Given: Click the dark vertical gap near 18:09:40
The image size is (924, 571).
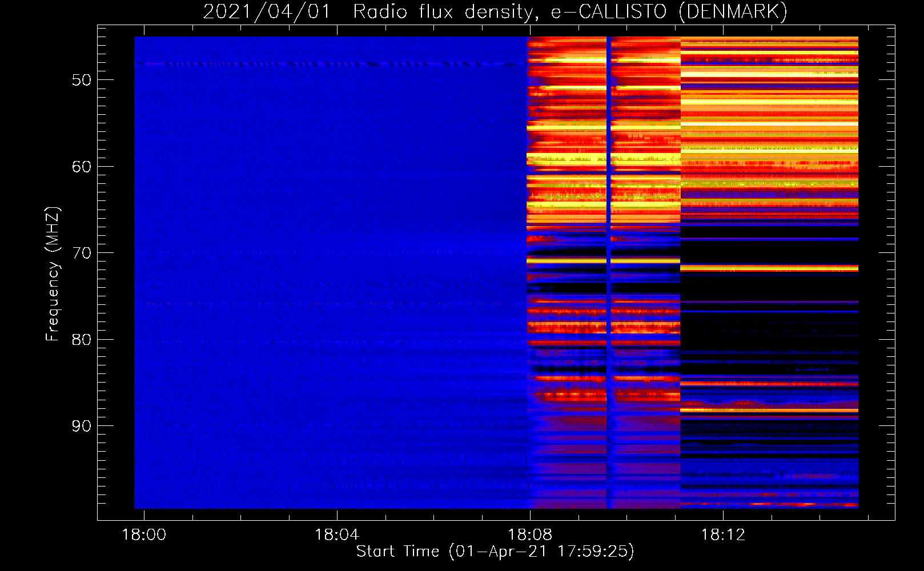Looking at the screenshot, I should (x=608, y=272).
